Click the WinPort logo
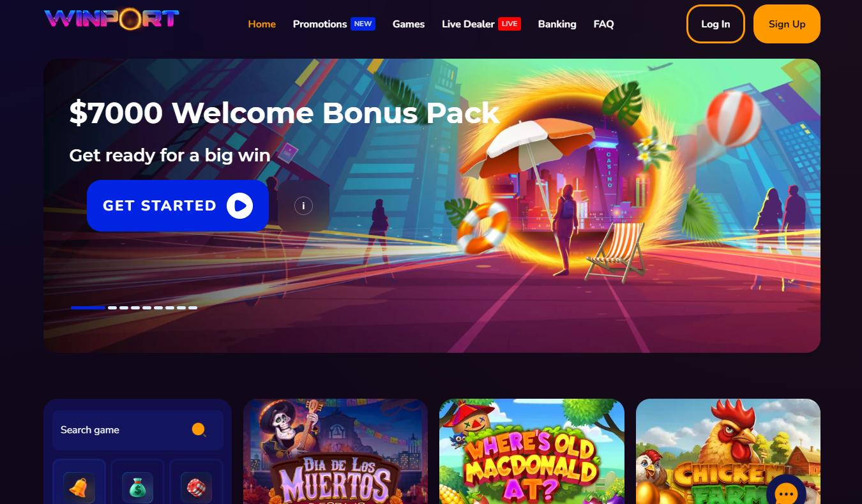 click(x=112, y=18)
